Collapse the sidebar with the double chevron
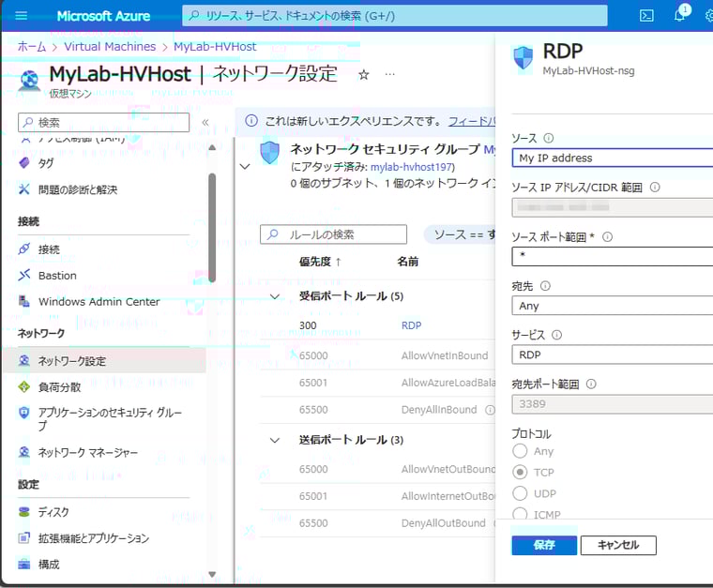Screen dimensions: 713x588 pos(205,122)
